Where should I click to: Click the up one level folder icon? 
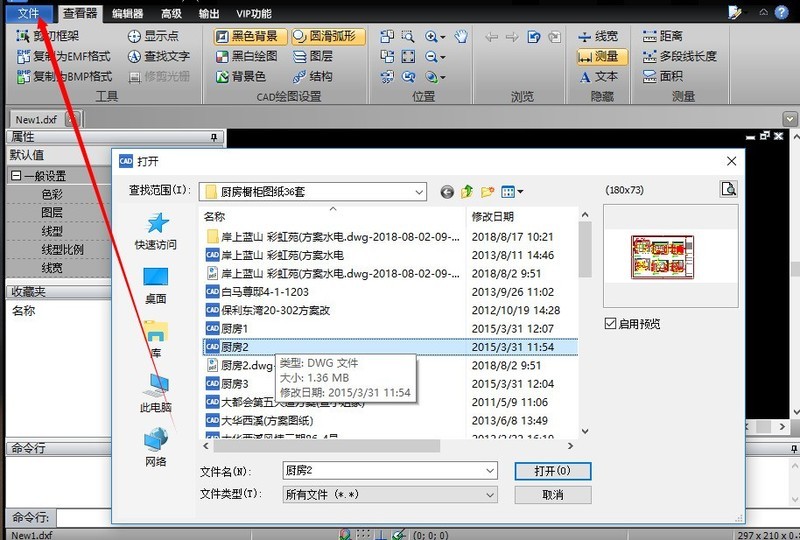pos(467,191)
